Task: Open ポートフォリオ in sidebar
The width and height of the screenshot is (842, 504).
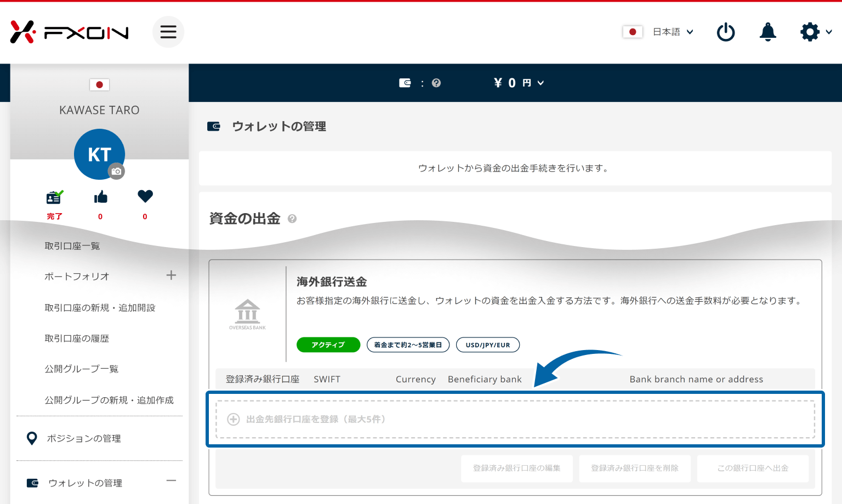Action: click(x=77, y=277)
